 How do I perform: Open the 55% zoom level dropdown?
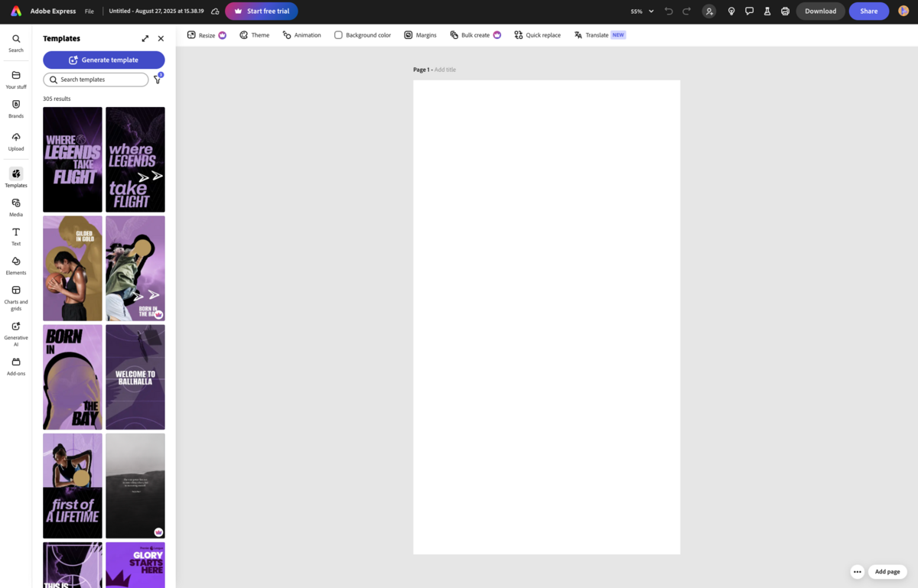pyautogui.click(x=642, y=11)
